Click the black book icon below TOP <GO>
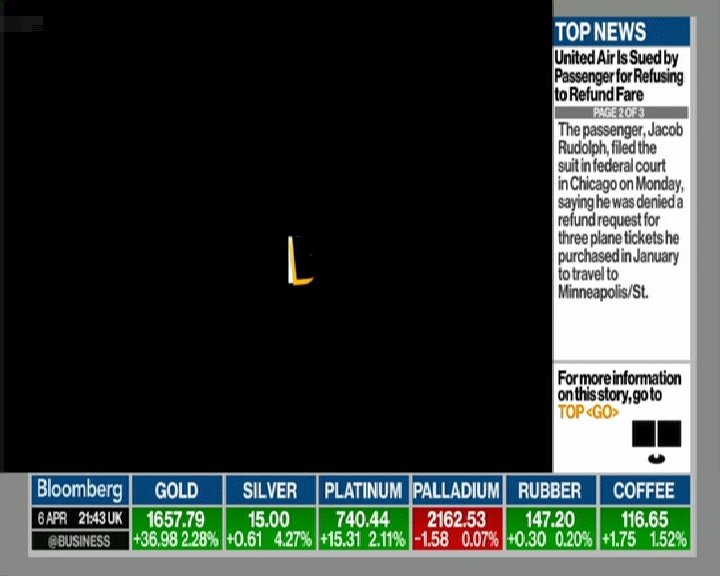The image size is (720, 576). (656, 440)
